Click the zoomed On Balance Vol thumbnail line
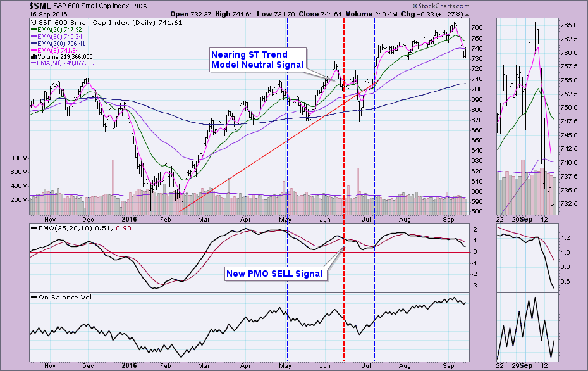The height and width of the screenshot is (371, 588). (525, 328)
